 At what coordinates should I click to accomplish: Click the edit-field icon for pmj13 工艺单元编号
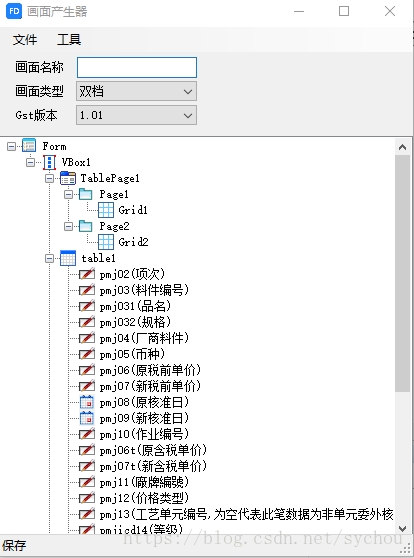click(87, 515)
